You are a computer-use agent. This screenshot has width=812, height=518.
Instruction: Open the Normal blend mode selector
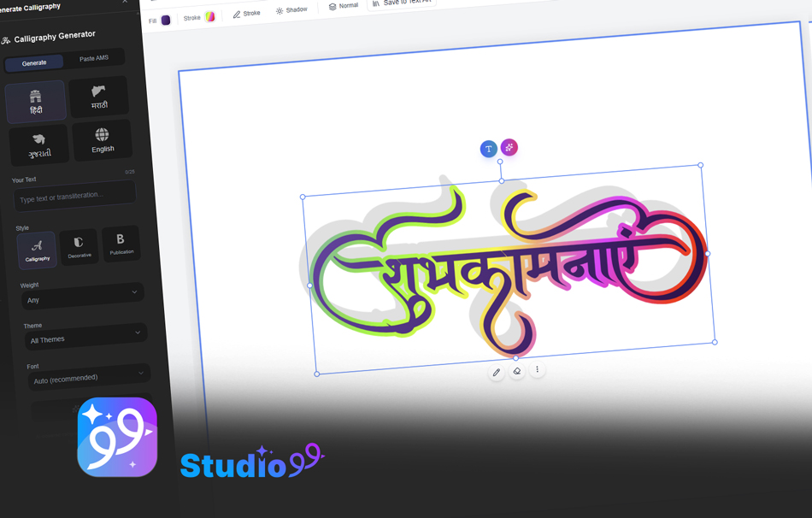[x=344, y=6]
